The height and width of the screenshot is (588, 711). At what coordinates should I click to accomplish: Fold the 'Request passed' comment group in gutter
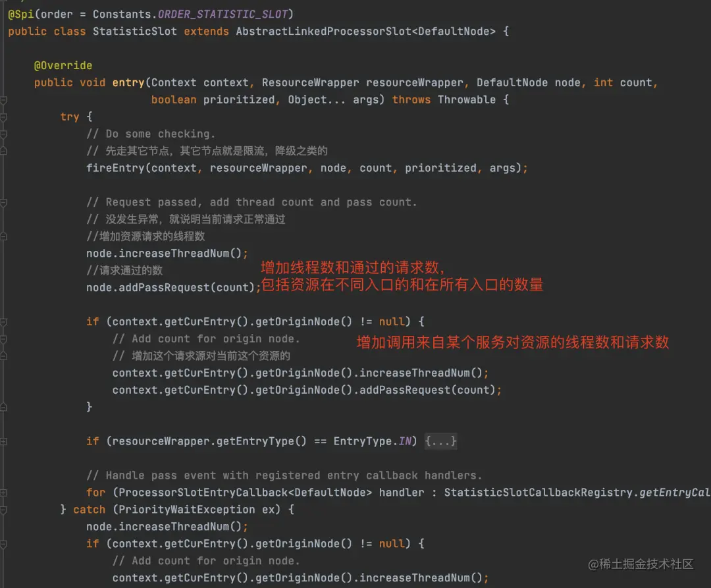tap(3, 203)
